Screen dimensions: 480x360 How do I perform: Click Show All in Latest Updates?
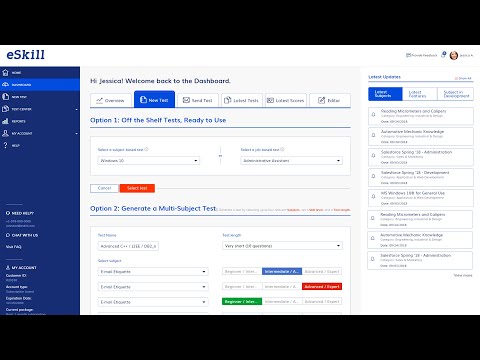463,78
